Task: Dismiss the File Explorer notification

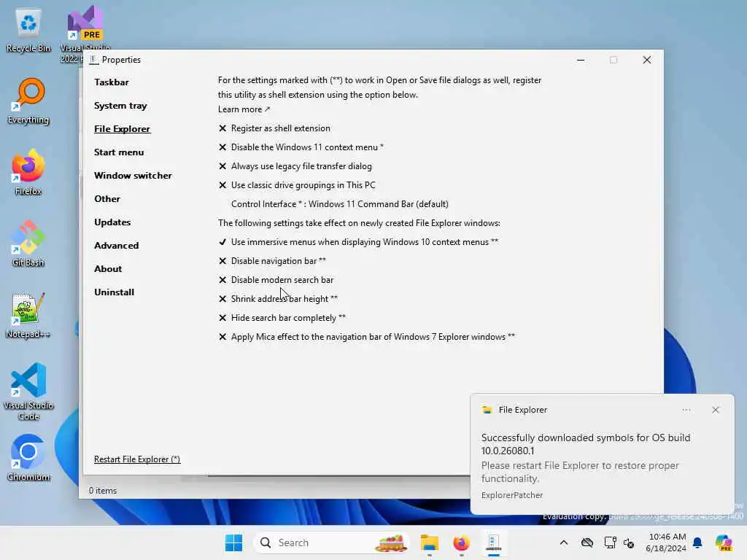Action: click(x=716, y=410)
